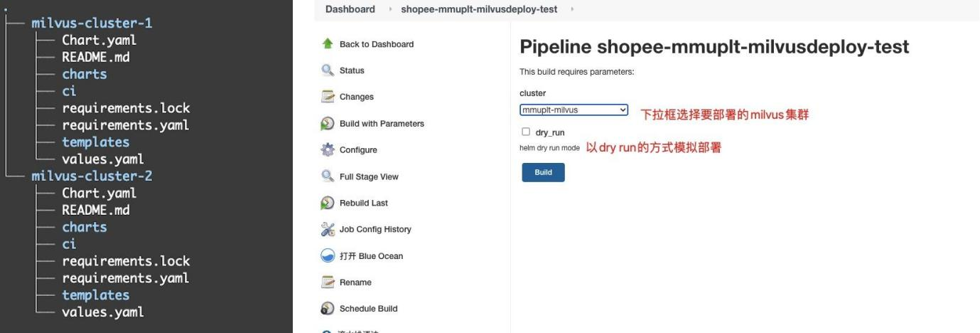Screen dimensions: 980x333
Task: Select values.yaml under milvus-cluster-2
Action: (103, 312)
